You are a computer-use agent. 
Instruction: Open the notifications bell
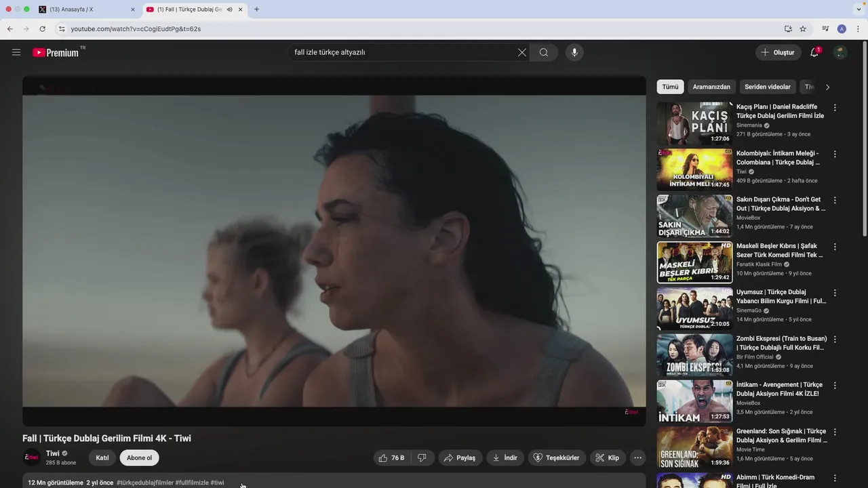(814, 52)
